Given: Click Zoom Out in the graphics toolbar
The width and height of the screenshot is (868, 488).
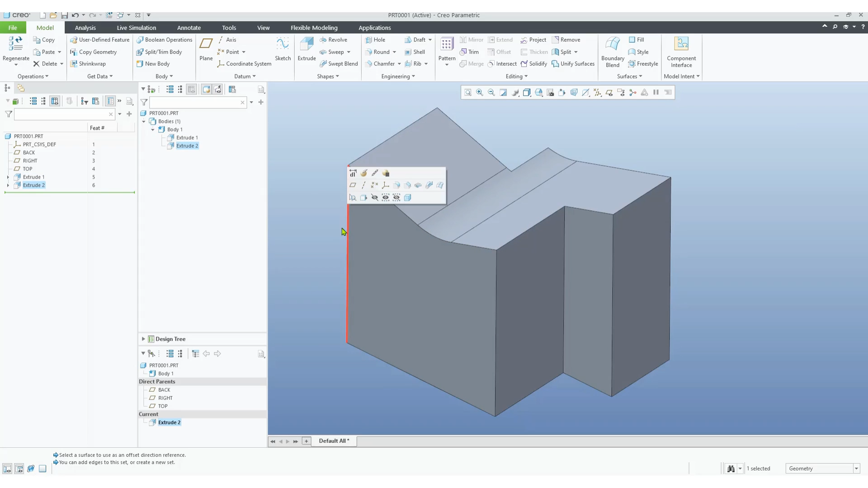Looking at the screenshot, I should (491, 93).
